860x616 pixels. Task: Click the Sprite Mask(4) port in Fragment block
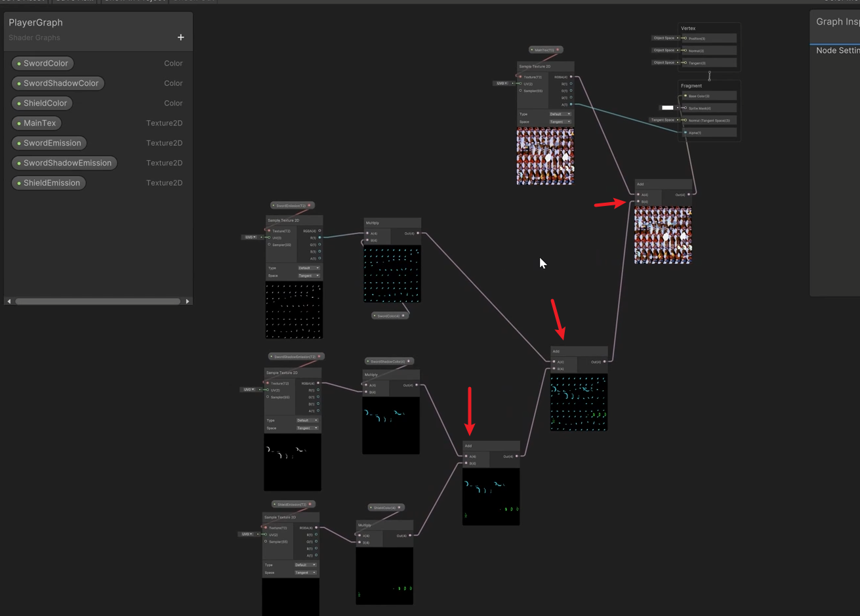[686, 108]
